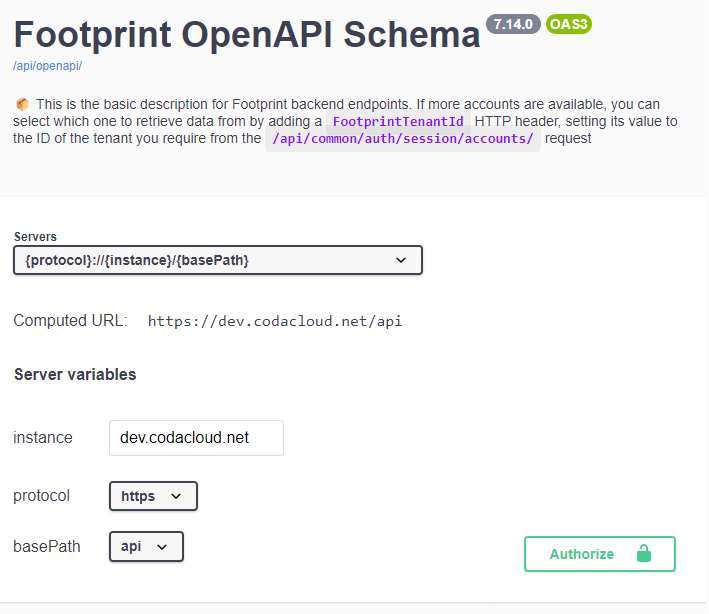709x614 pixels.
Task: Click the Servers label above the dropdown
Action: [35, 236]
